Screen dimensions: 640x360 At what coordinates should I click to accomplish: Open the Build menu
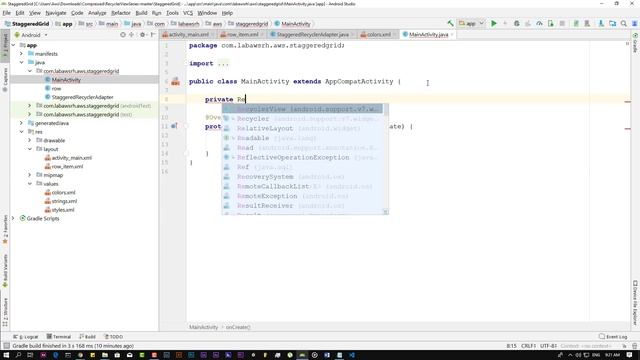pos(141,13)
